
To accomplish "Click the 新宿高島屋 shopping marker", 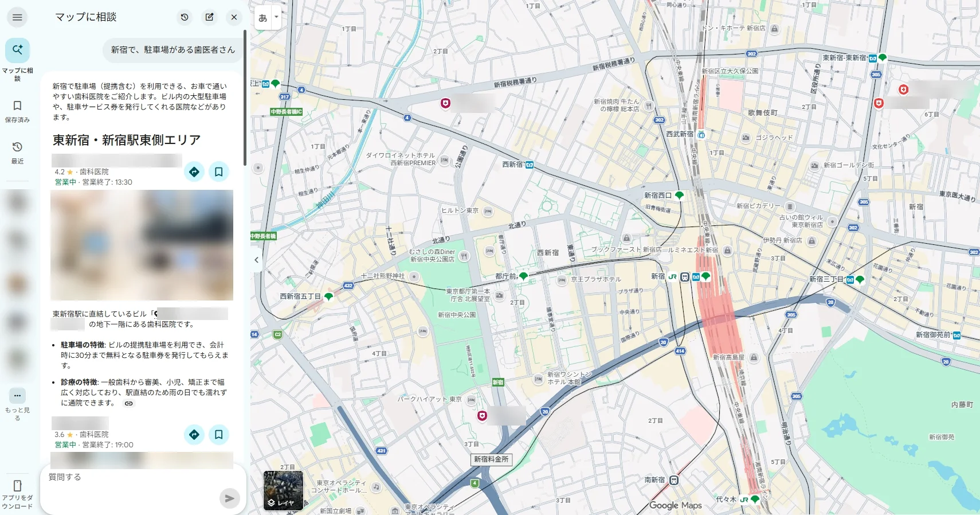I will [754, 358].
